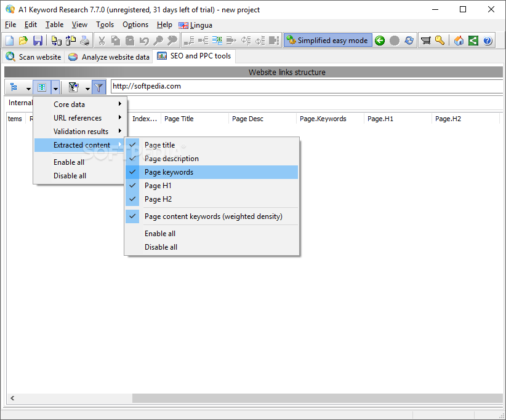Image resolution: width=506 pixels, height=420 pixels.
Task: Expand URL references submenu
Action: pyautogui.click(x=79, y=118)
